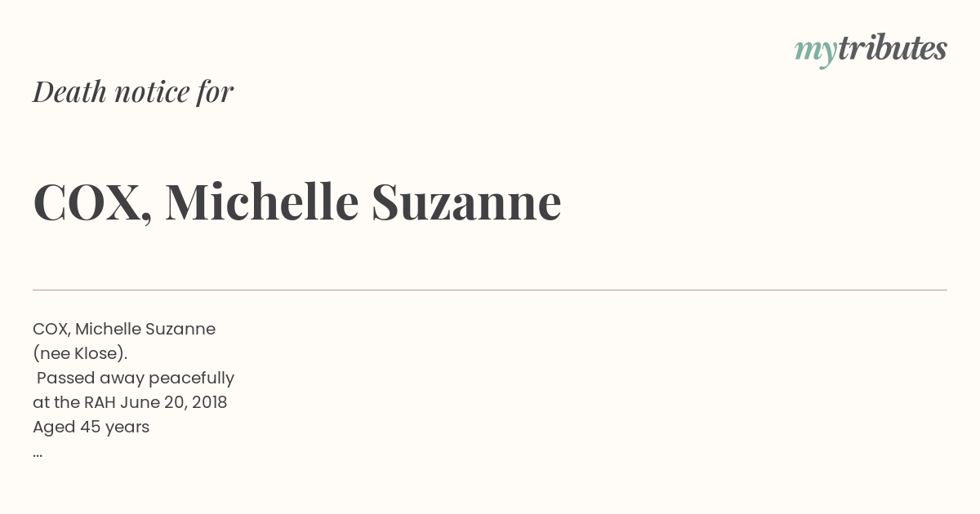The image size is (980, 514).
Task: Click "Michelle" in the large title
Action: [x=262, y=201]
